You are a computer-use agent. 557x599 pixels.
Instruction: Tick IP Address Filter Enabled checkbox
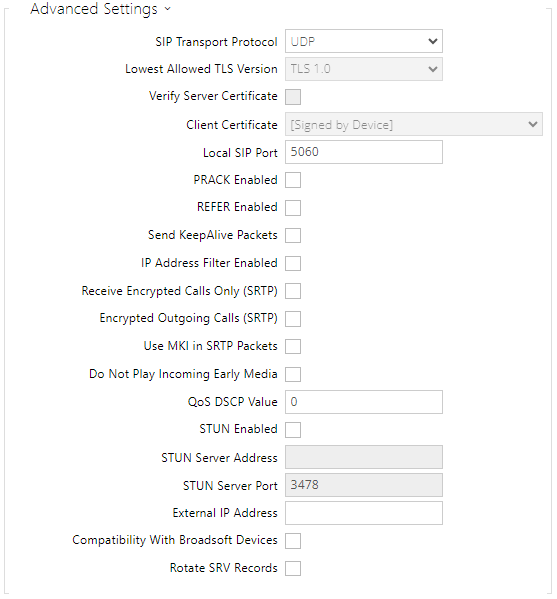click(293, 263)
